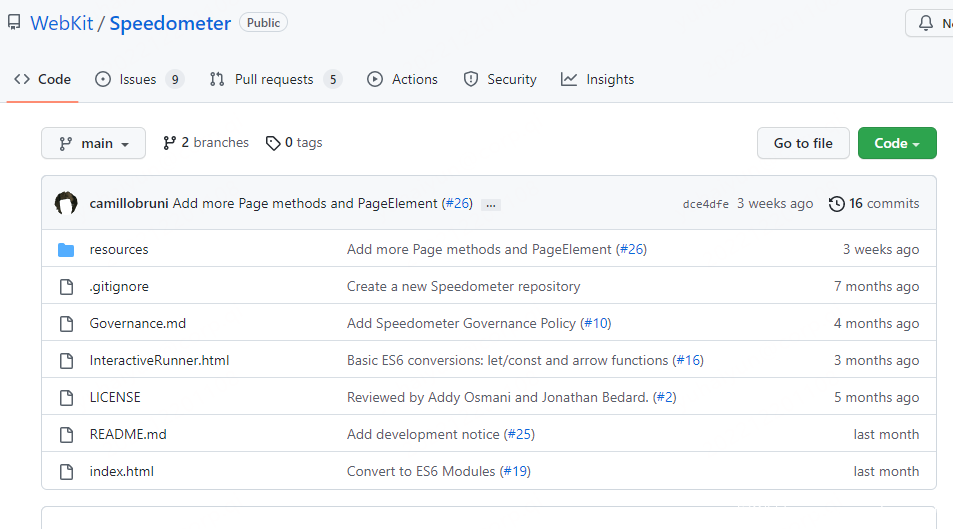Click the notifications bell button
The height and width of the screenshot is (529, 953).
click(x=929, y=23)
